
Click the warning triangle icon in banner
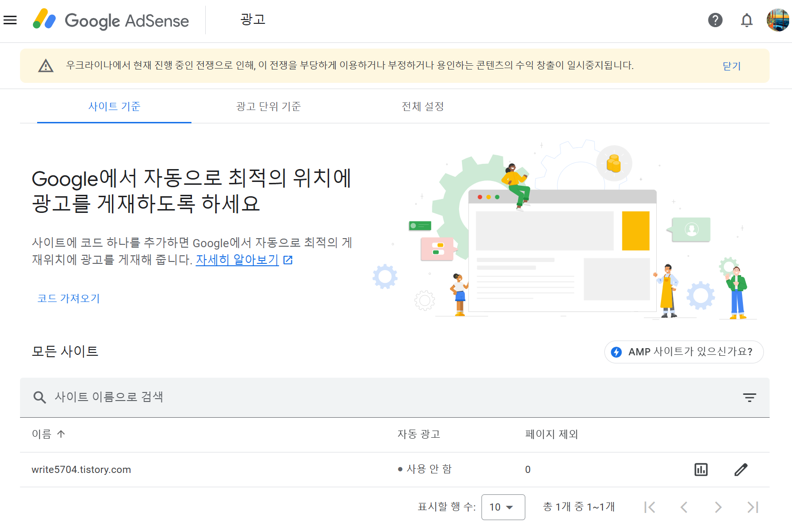coord(46,66)
